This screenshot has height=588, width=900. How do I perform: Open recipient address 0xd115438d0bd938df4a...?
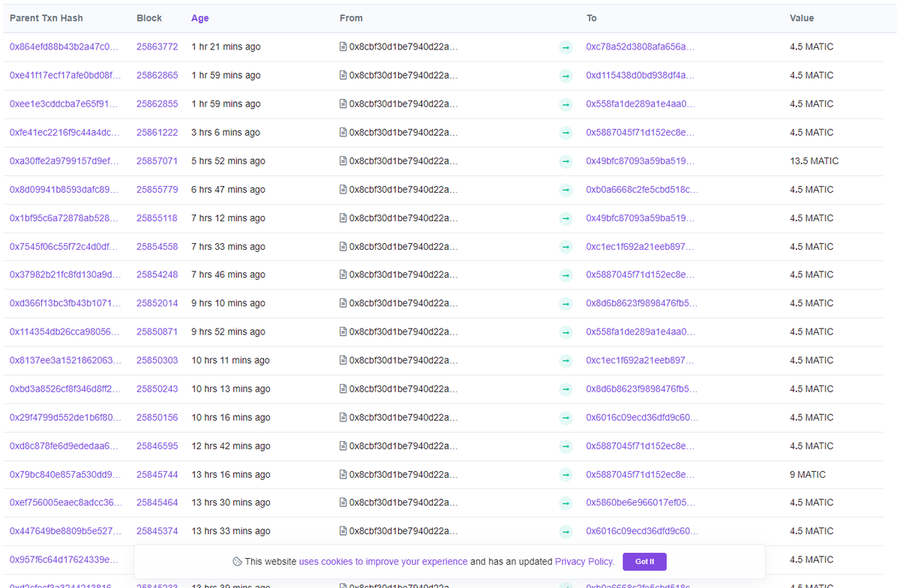(640, 75)
